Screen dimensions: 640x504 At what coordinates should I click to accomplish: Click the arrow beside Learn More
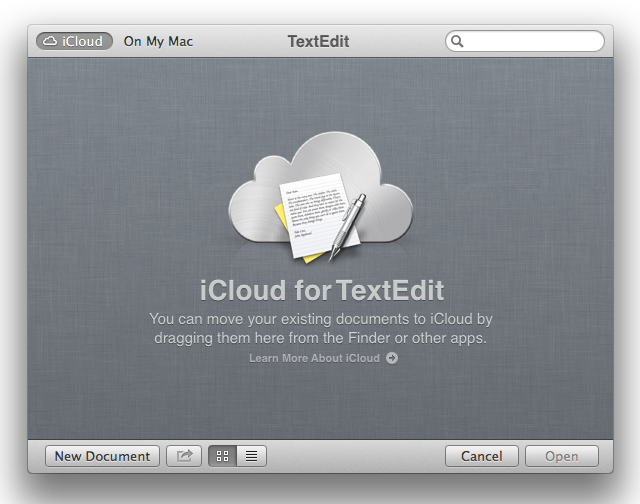coord(392,358)
